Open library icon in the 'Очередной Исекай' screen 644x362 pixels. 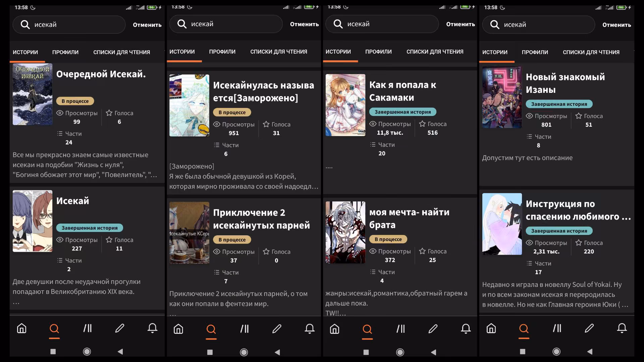pyautogui.click(x=88, y=328)
